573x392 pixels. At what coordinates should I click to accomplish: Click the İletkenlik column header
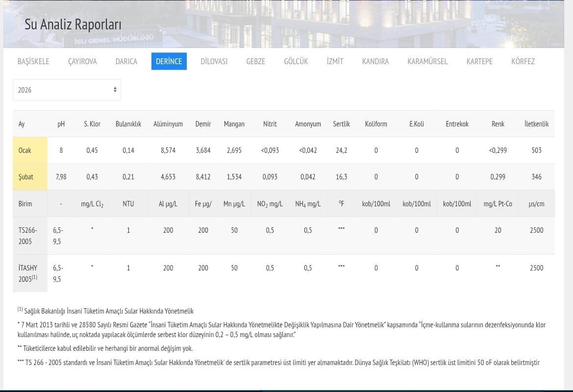(536, 124)
